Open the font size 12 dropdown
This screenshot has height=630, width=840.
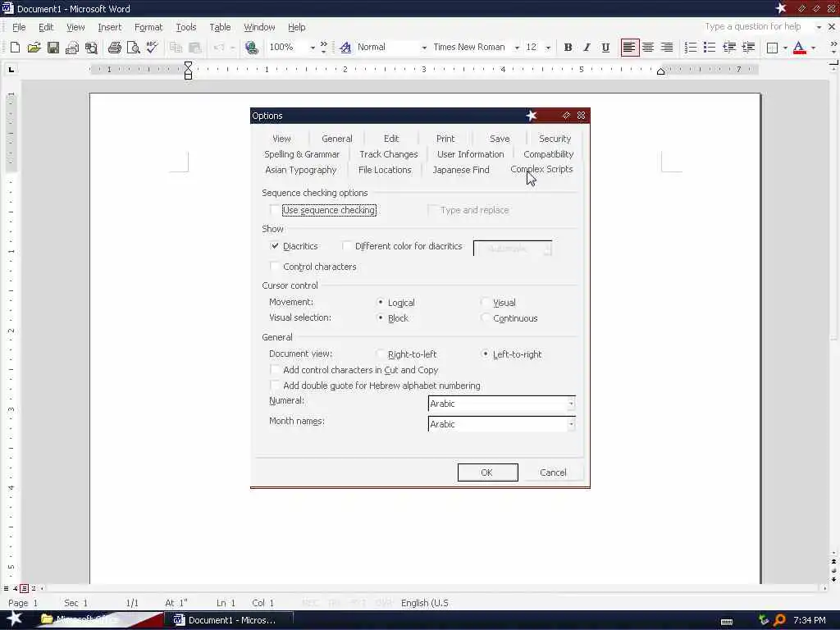tap(548, 48)
